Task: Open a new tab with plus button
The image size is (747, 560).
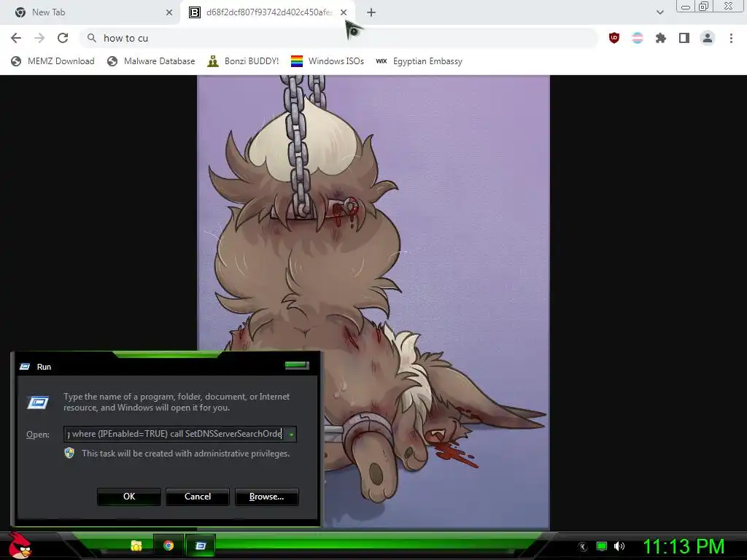Action: coord(371,12)
